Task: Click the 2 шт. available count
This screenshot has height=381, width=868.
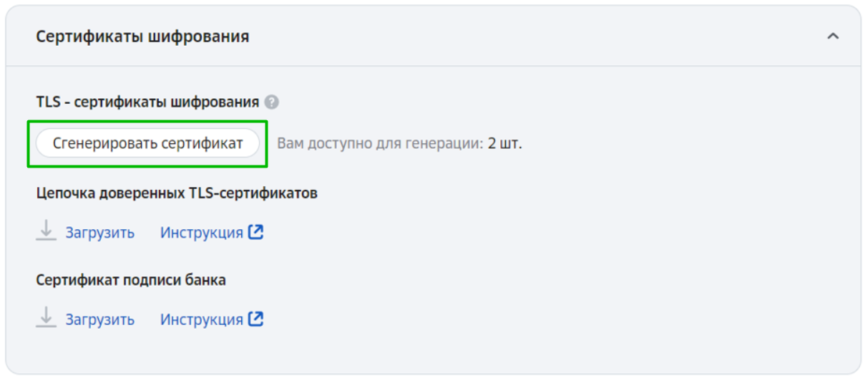Action: (x=505, y=143)
